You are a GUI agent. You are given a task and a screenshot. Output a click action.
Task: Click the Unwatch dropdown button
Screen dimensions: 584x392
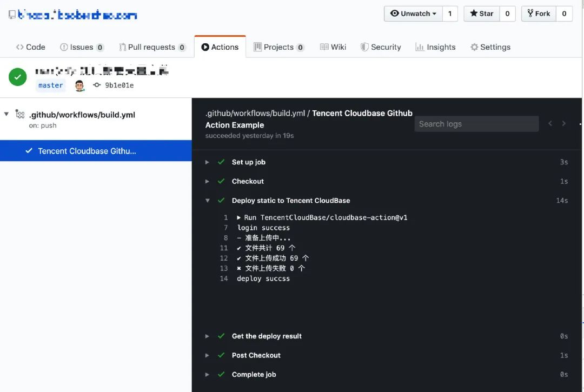pos(413,14)
